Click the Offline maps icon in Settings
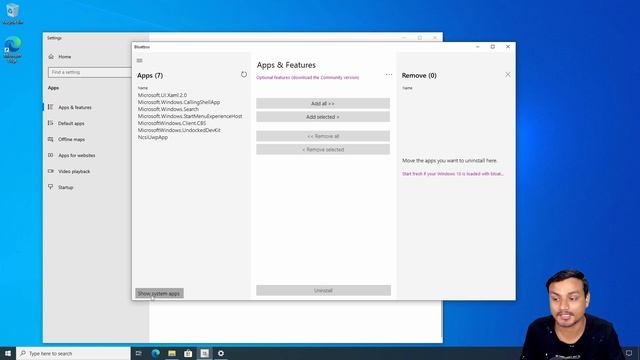The height and width of the screenshot is (360, 640). (x=51, y=139)
